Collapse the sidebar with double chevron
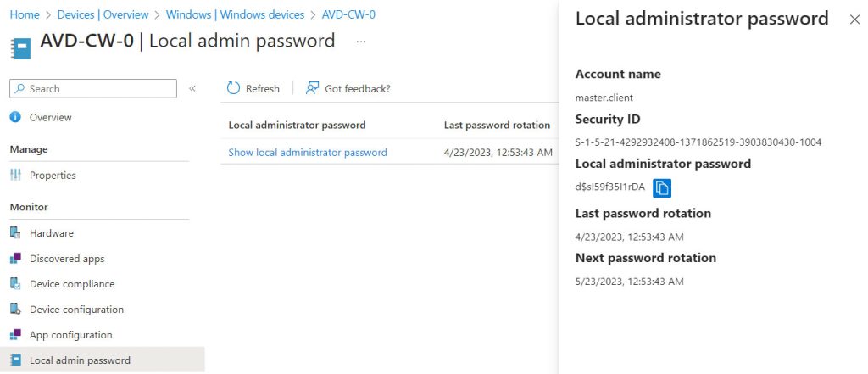The image size is (868, 374). pyautogui.click(x=192, y=88)
